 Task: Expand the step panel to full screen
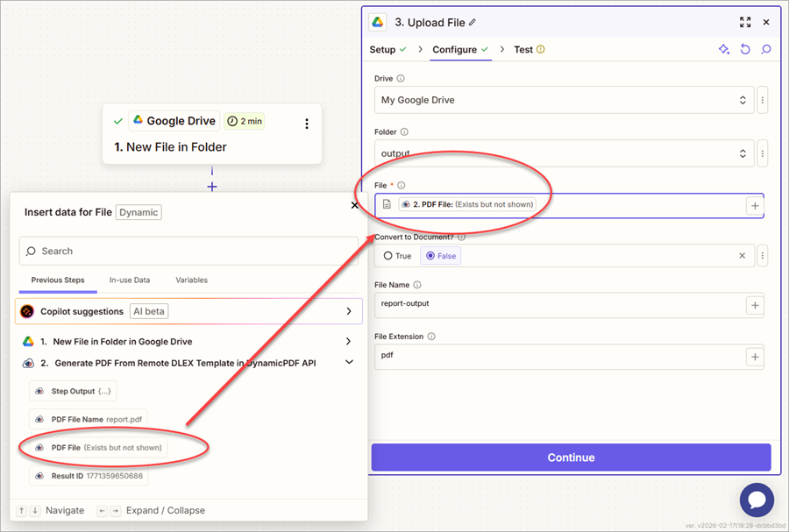745,23
